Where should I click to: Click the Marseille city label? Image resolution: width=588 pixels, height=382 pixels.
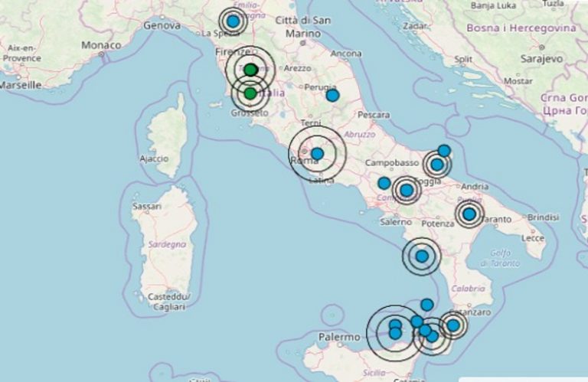(20, 85)
